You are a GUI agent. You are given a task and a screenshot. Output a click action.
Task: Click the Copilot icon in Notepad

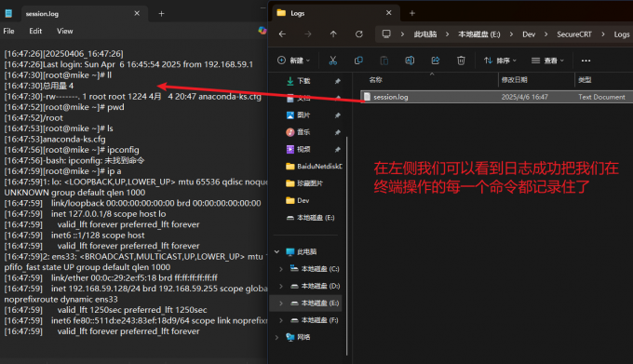pyautogui.click(x=263, y=31)
